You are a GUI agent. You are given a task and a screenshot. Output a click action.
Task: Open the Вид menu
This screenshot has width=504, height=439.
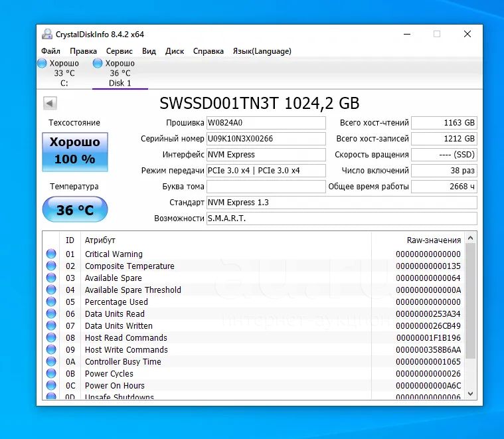click(149, 51)
